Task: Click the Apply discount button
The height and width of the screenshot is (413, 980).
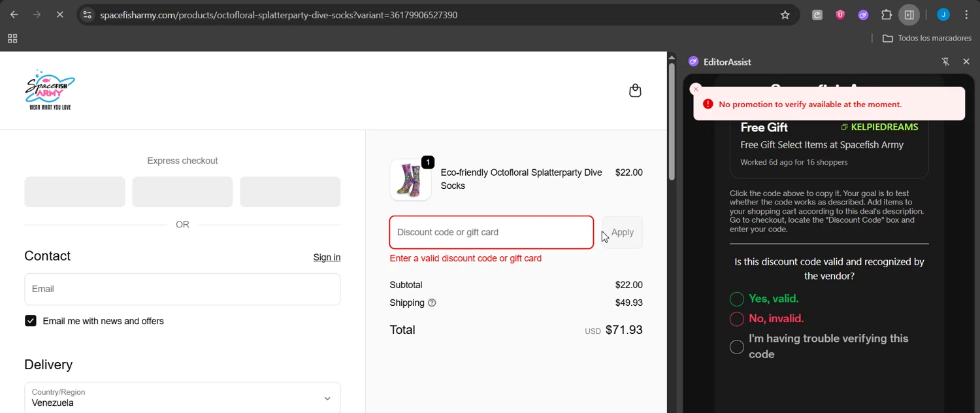Action: pyautogui.click(x=622, y=232)
